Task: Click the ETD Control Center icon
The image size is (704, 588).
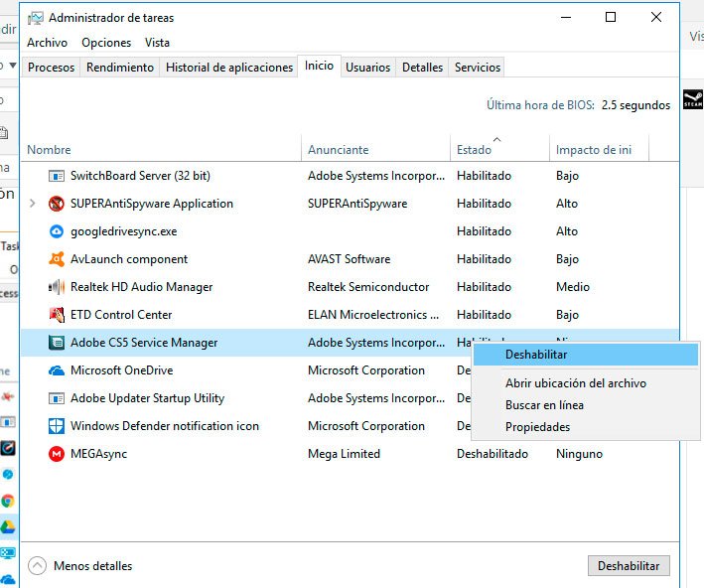Action: pos(57,315)
